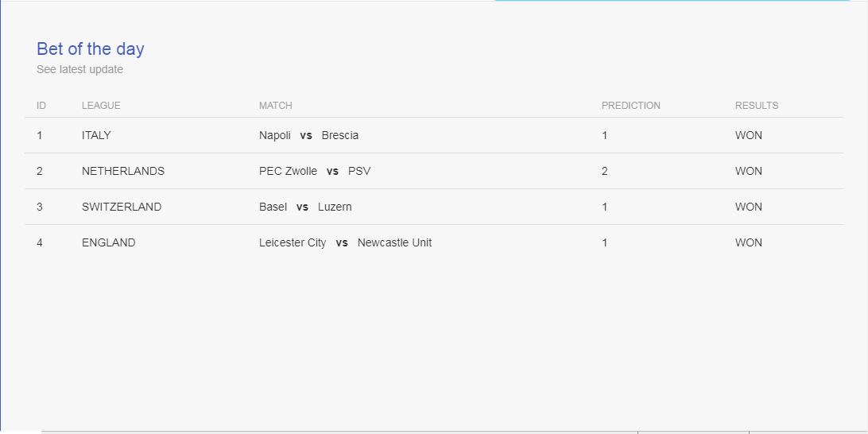
Task: Select the RESULTS column header
Action: (756, 105)
